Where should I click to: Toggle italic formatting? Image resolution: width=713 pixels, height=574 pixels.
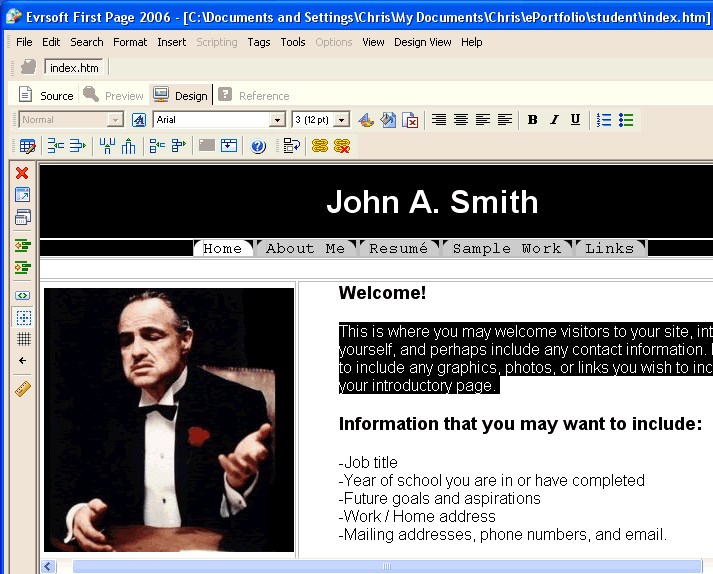coord(554,120)
